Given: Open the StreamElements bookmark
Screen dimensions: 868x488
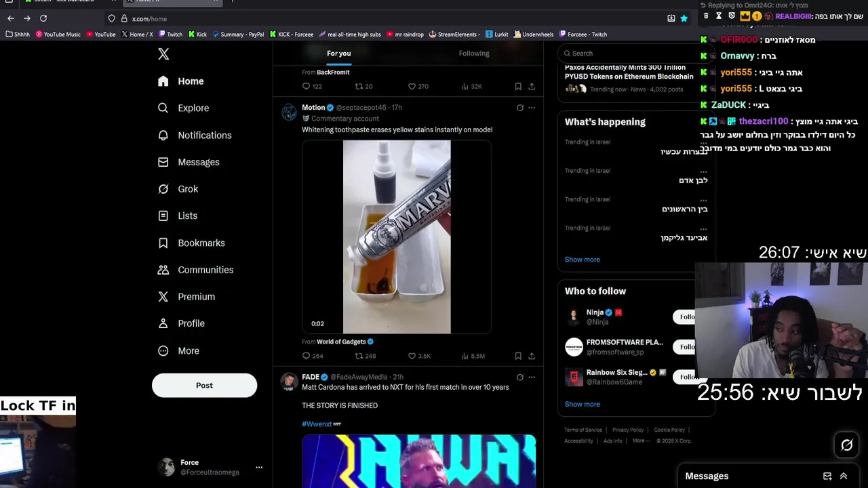Looking at the screenshot, I should [x=454, y=35].
